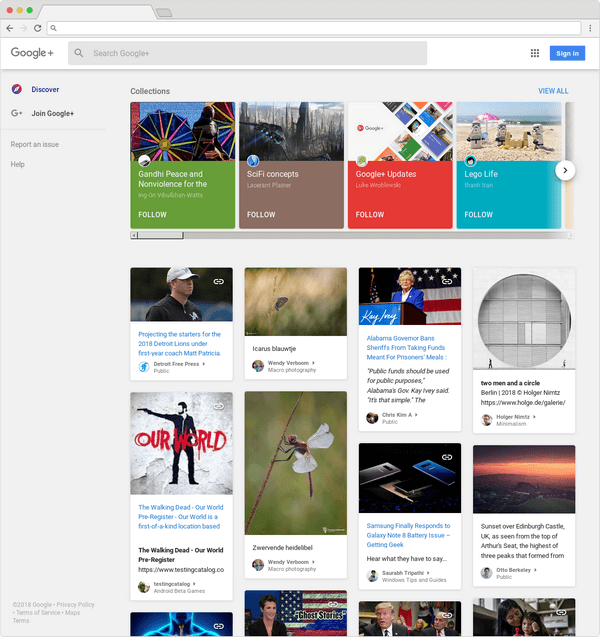The width and height of the screenshot is (600, 637).
Task: Click the G+ icon beside Join Google+
Action: [17, 113]
